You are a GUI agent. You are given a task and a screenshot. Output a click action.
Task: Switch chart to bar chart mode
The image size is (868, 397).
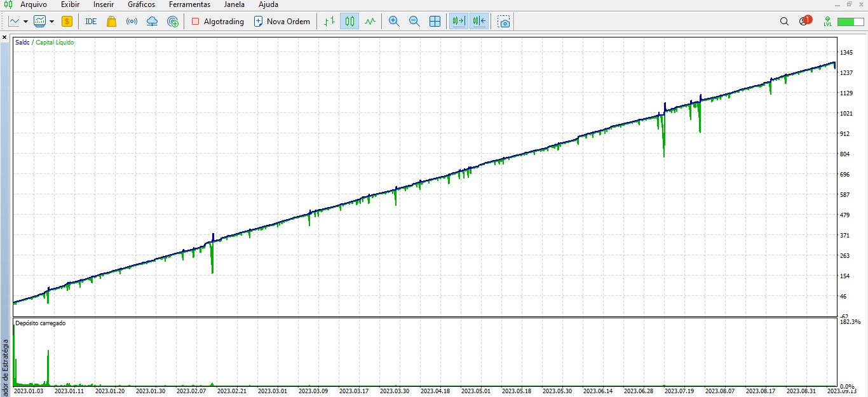click(329, 21)
